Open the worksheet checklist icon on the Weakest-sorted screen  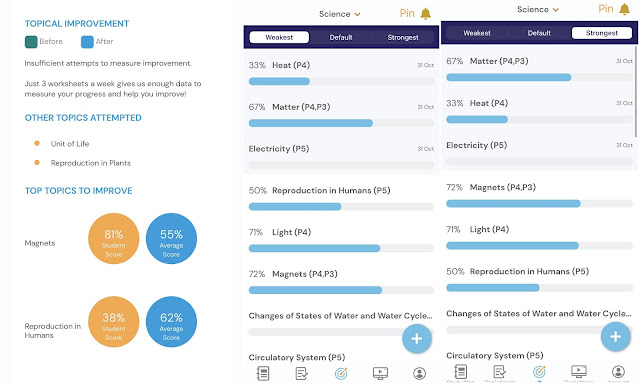[302, 373]
